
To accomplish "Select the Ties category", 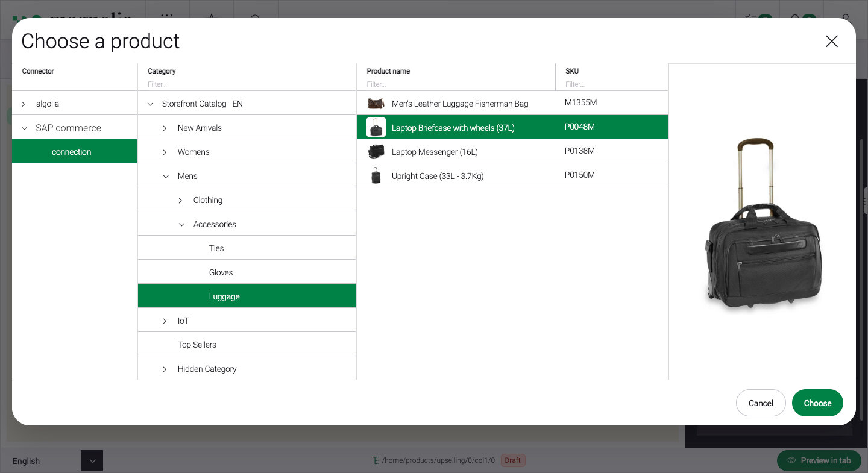I will pyautogui.click(x=216, y=248).
